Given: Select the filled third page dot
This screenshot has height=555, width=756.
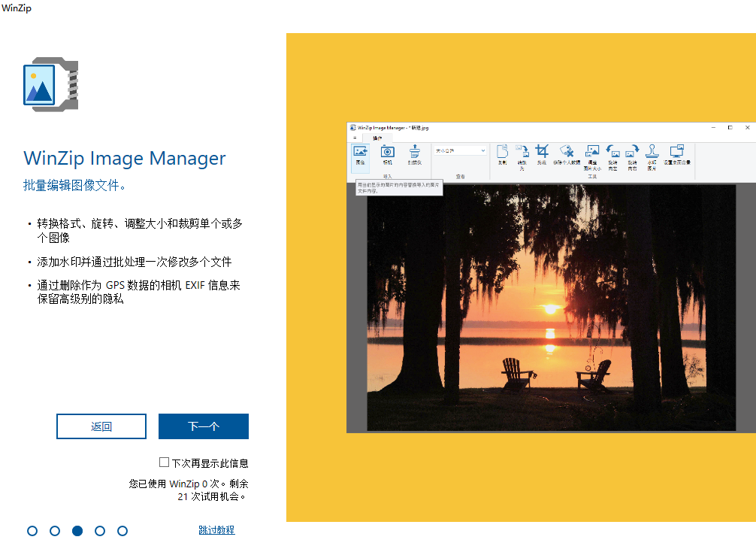Looking at the screenshot, I should (77, 531).
